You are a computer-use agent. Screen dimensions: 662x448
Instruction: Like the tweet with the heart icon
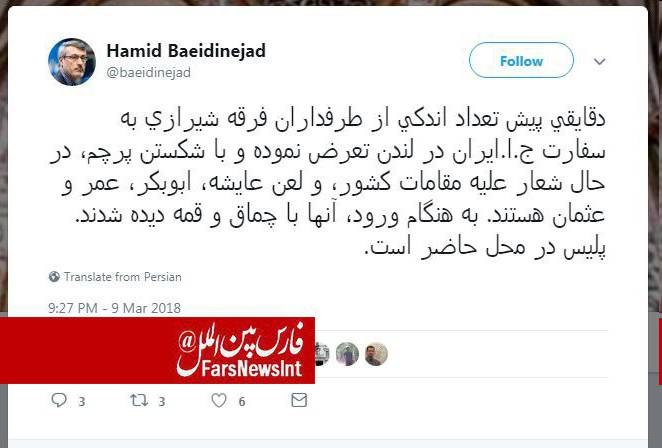[x=219, y=400]
